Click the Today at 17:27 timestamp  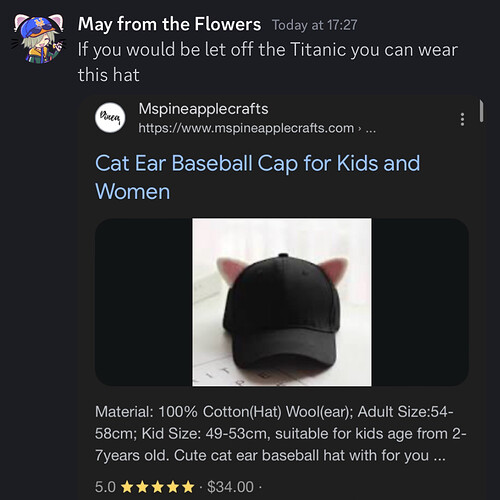(314, 25)
